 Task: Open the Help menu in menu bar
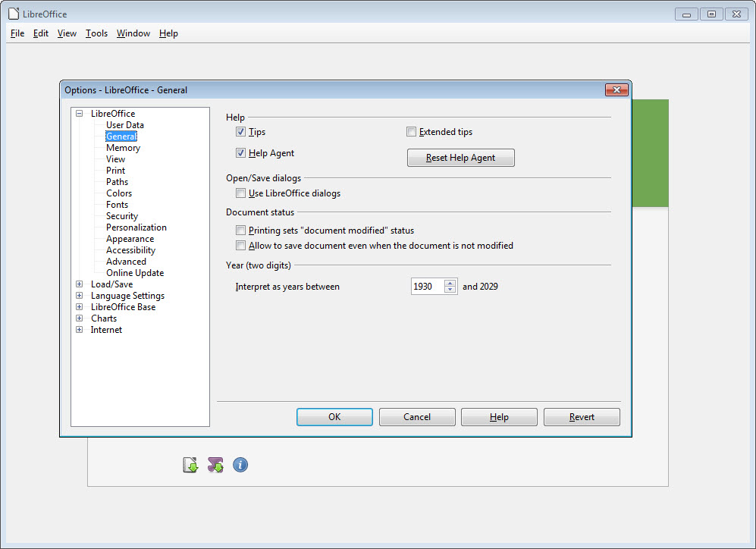tap(169, 33)
